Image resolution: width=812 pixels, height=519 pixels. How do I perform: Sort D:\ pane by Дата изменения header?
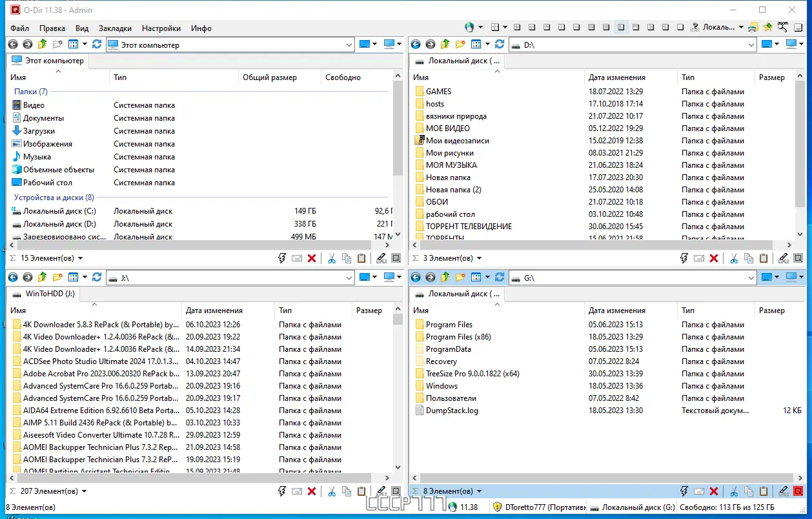point(631,77)
